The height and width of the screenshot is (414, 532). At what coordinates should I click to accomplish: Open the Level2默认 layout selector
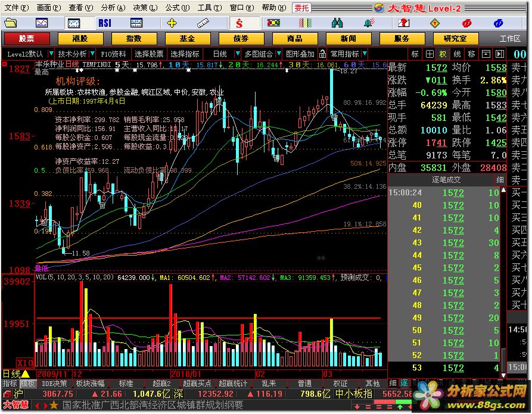pyautogui.click(x=25, y=54)
